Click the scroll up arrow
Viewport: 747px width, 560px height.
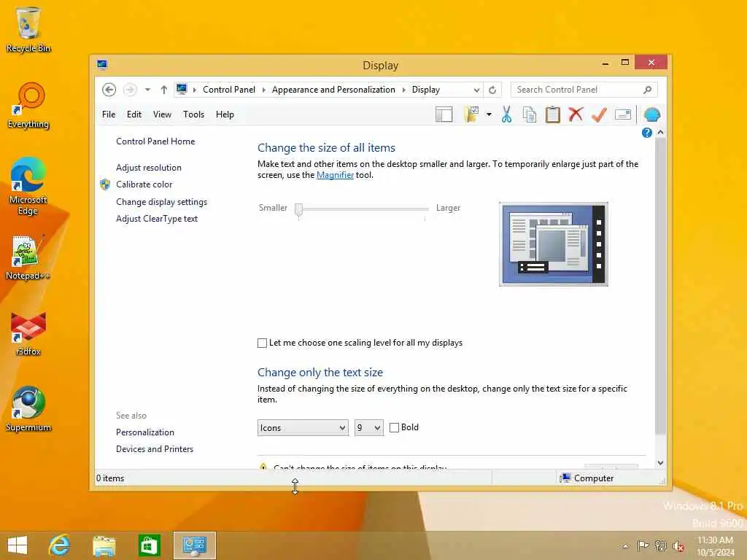[660, 133]
